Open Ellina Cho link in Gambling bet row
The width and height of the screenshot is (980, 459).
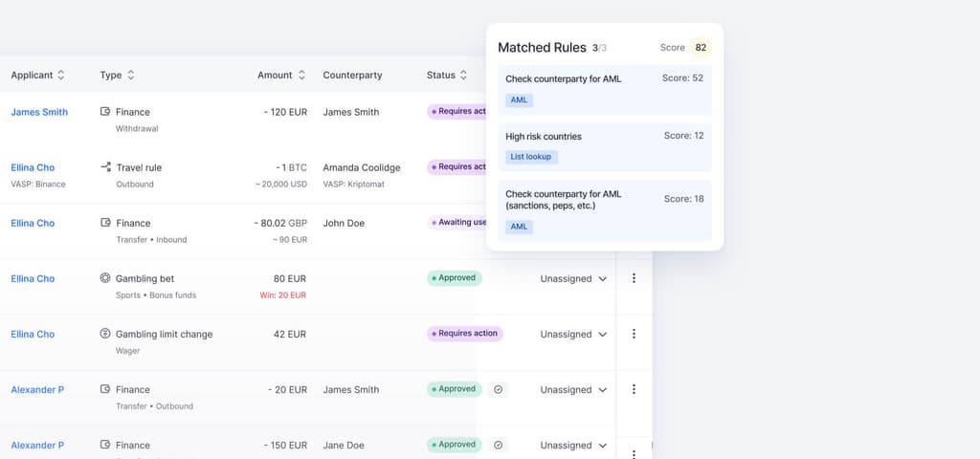point(33,278)
